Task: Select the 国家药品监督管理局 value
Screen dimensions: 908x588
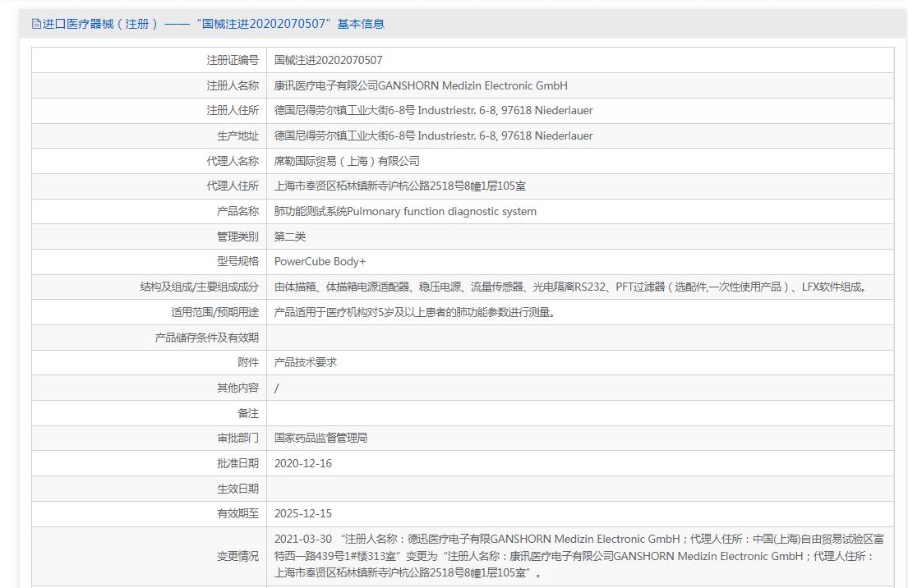Action: [x=320, y=438]
